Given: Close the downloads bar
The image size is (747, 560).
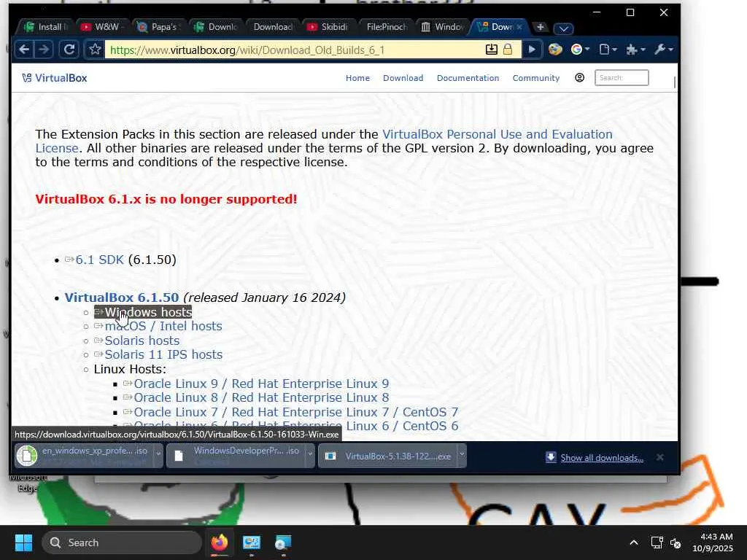Looking at the screenshot, I should [x=659, y=457].
